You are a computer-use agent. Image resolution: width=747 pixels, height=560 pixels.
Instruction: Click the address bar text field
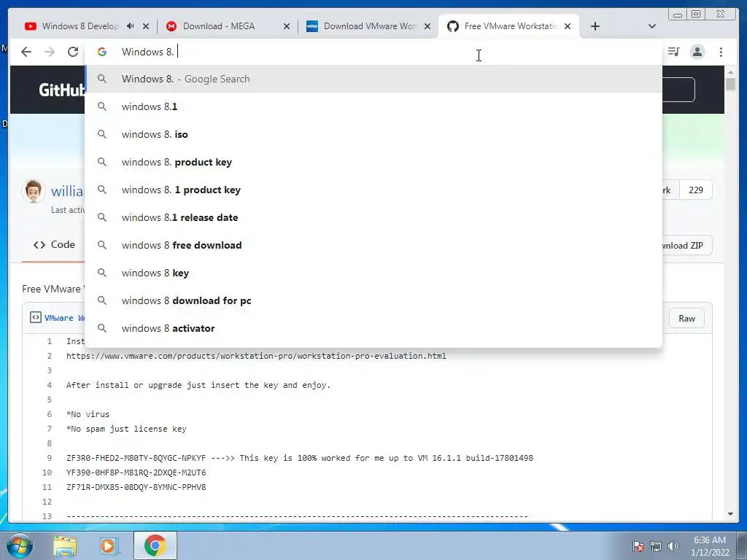tap(373, 52)
